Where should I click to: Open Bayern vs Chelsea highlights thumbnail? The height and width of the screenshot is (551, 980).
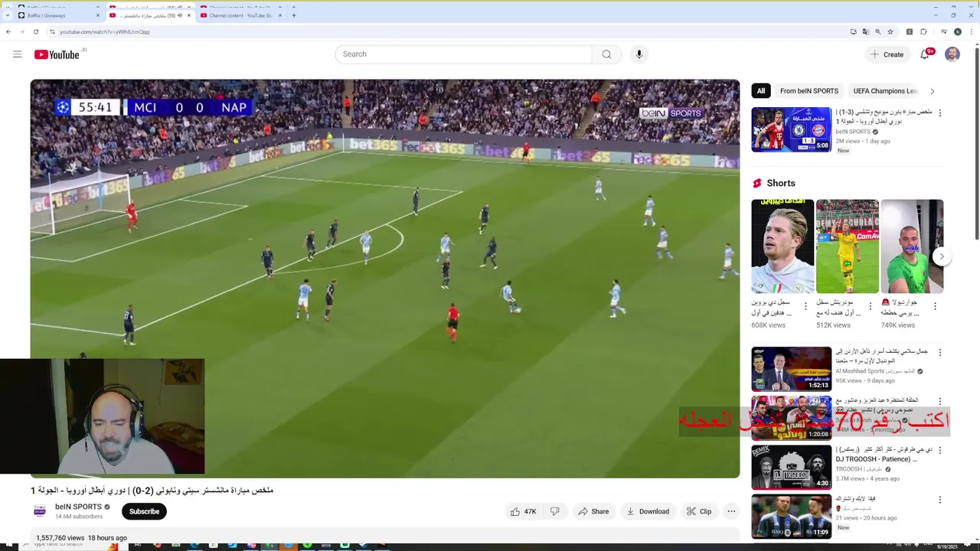point(791,129)
